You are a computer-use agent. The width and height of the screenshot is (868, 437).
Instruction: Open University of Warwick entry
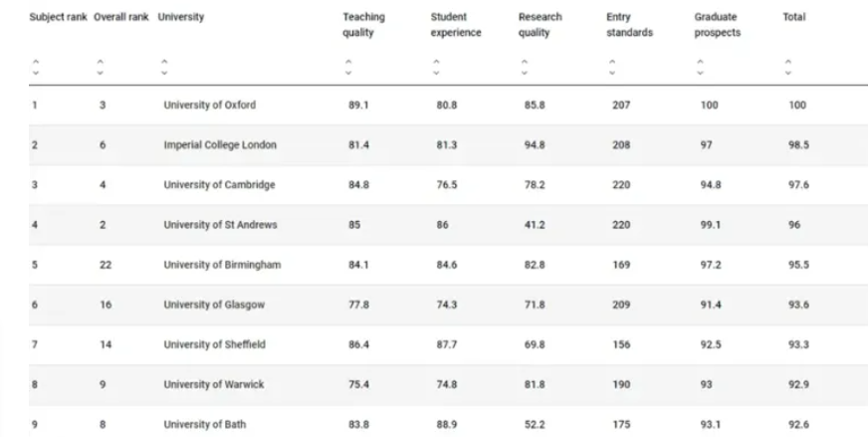213,384
